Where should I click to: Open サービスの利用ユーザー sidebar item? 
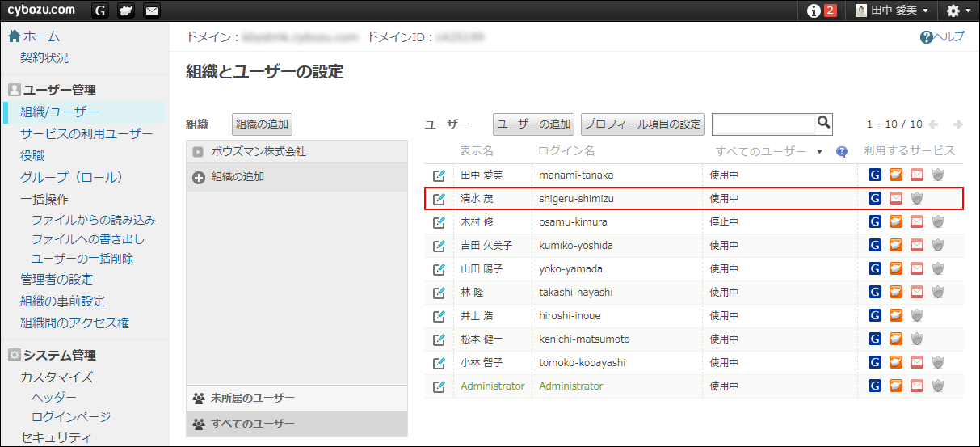[86, 133]
